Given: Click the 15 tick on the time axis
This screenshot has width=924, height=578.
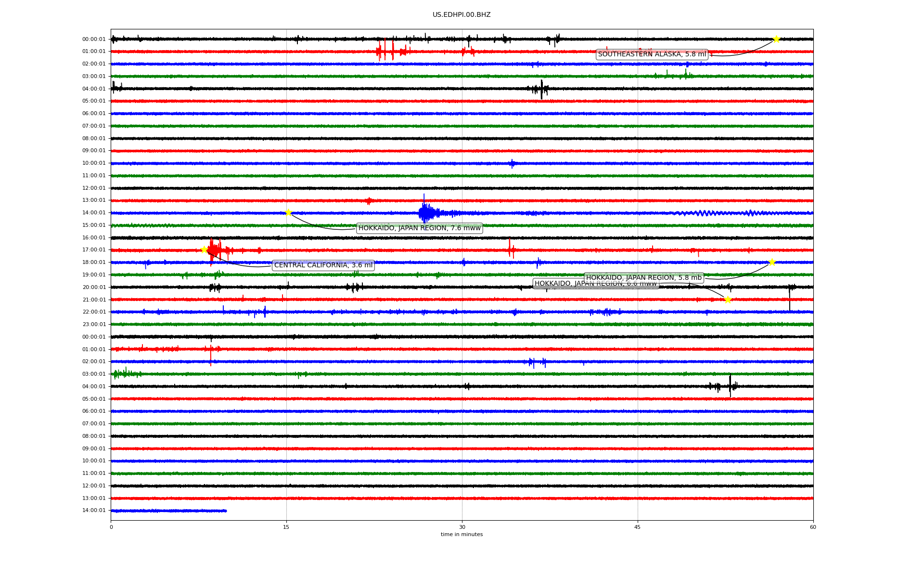Looking at the screenshot, I should [x=286, y=527].
